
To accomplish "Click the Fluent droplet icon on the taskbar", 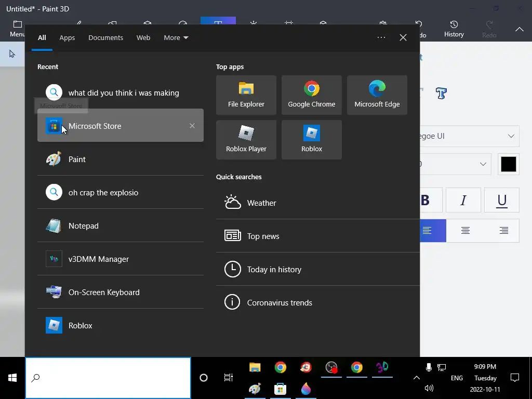I will coord(305,389).
